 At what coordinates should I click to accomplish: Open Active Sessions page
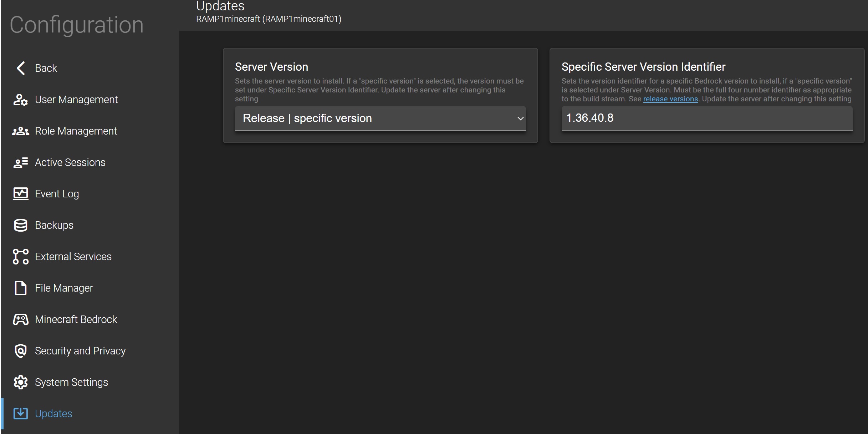click(70, 162)
